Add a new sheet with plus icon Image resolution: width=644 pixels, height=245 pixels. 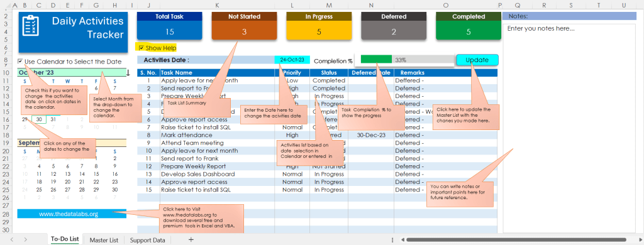[x=191, y=240]
